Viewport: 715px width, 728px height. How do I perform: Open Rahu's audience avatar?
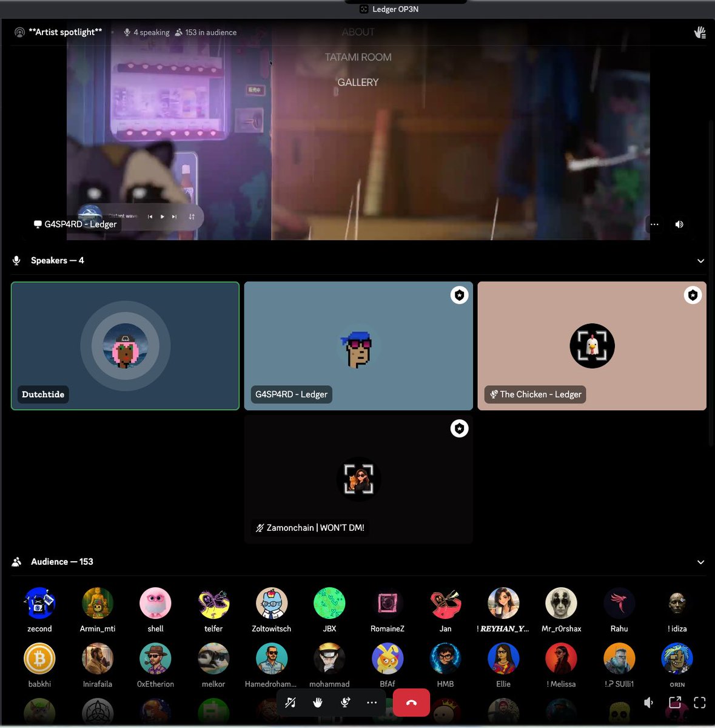point(619,603)
